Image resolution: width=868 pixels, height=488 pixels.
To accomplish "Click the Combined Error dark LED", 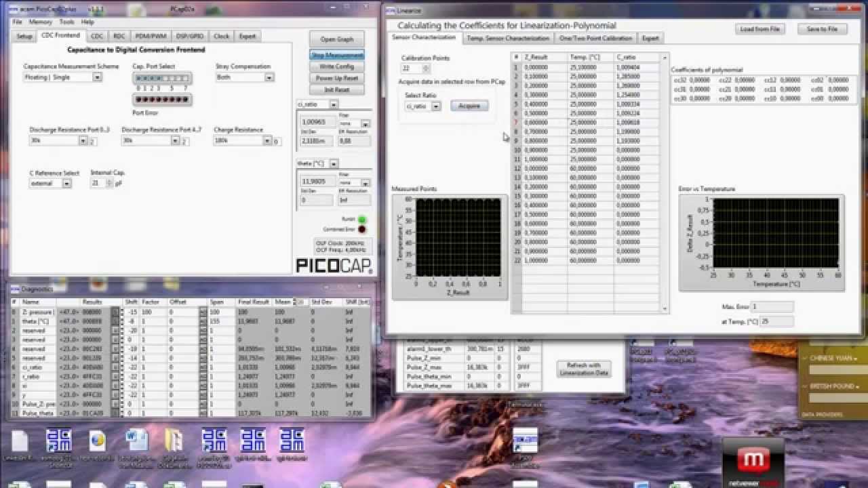I will pos(362,229).
